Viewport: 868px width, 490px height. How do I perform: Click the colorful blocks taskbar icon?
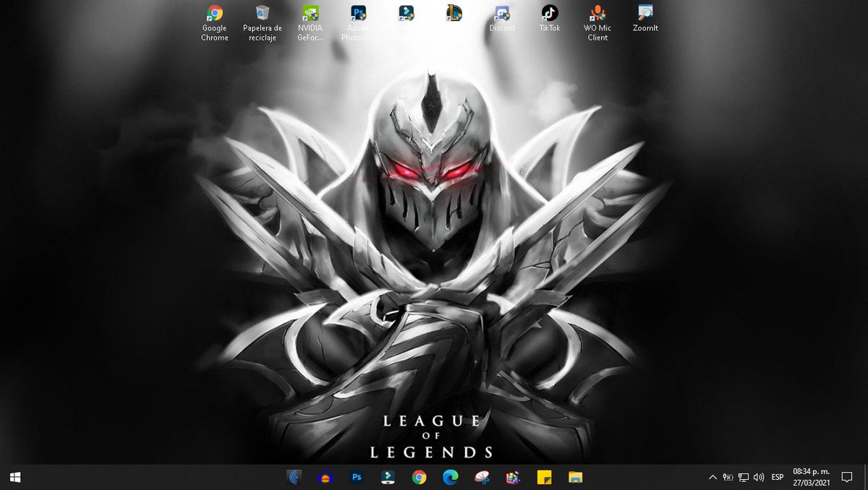coord(512,477)
